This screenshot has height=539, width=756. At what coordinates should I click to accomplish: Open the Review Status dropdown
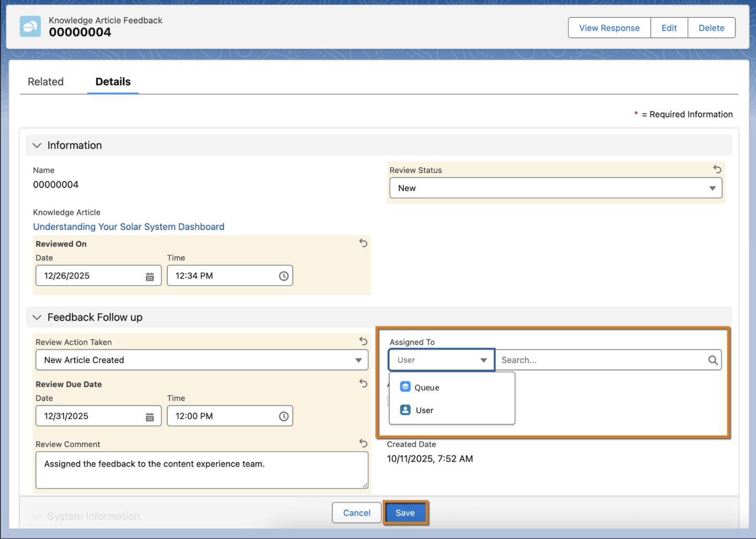[x=556, y=188]
